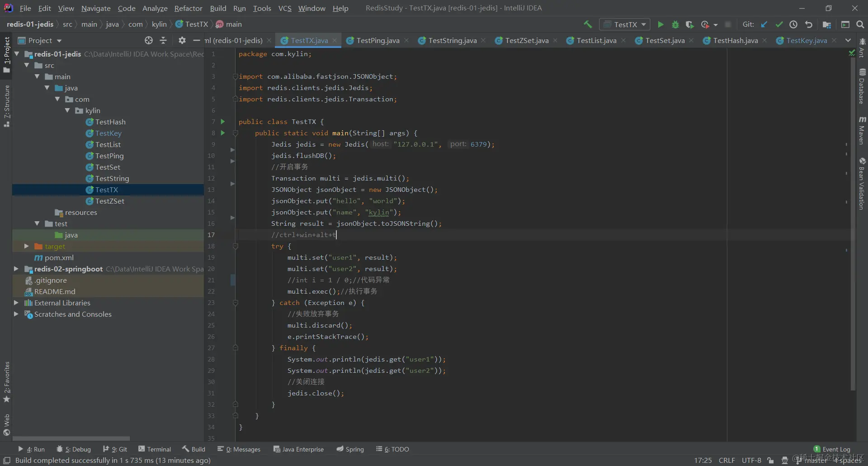Start debugging with the green bug icon
The width and height of the screenshot is (868, 466).
point(675,24)
